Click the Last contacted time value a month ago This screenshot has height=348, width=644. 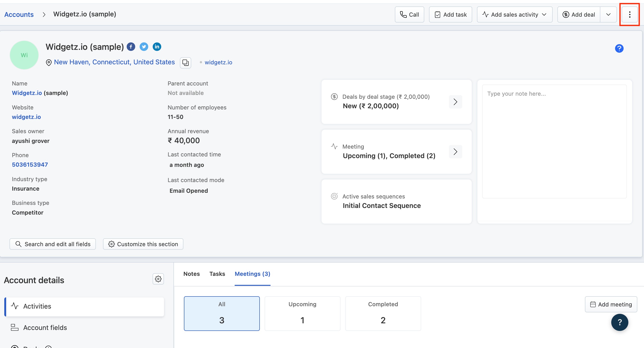point(187,165)
